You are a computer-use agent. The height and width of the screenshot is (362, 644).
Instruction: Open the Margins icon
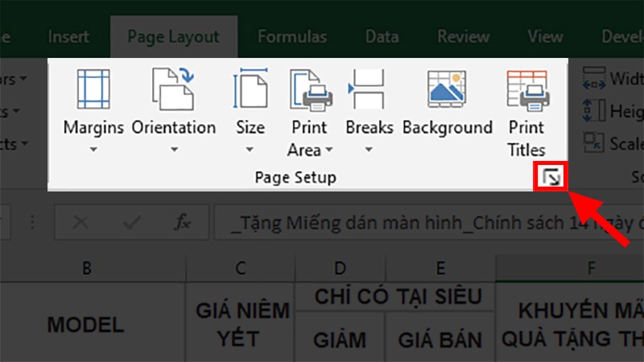pos(93,89)
